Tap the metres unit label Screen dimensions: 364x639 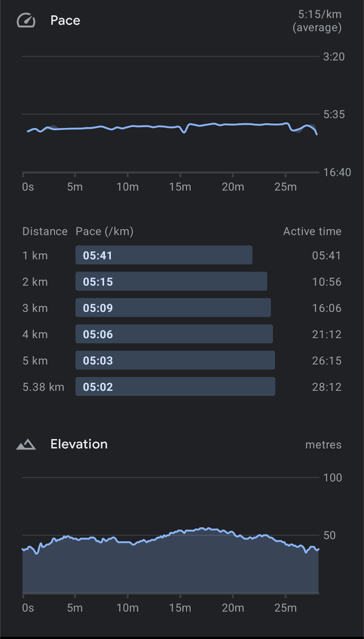coord(323,445)
